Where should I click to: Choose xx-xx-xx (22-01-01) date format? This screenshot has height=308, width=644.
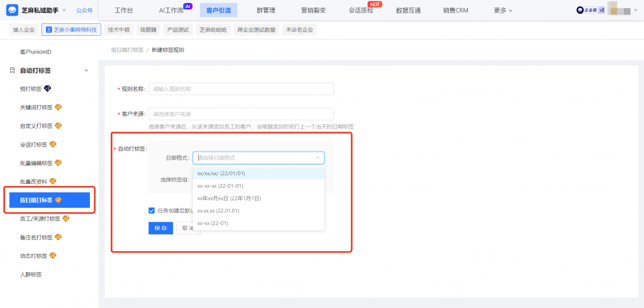coord(258,186)
